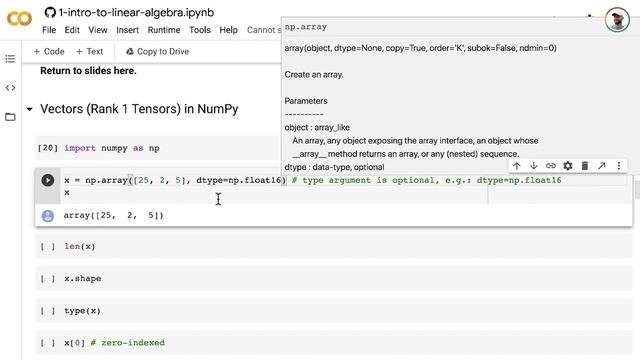Open the Tools menu
This screenshot has width=640, height=360.
tap(200, 30)
